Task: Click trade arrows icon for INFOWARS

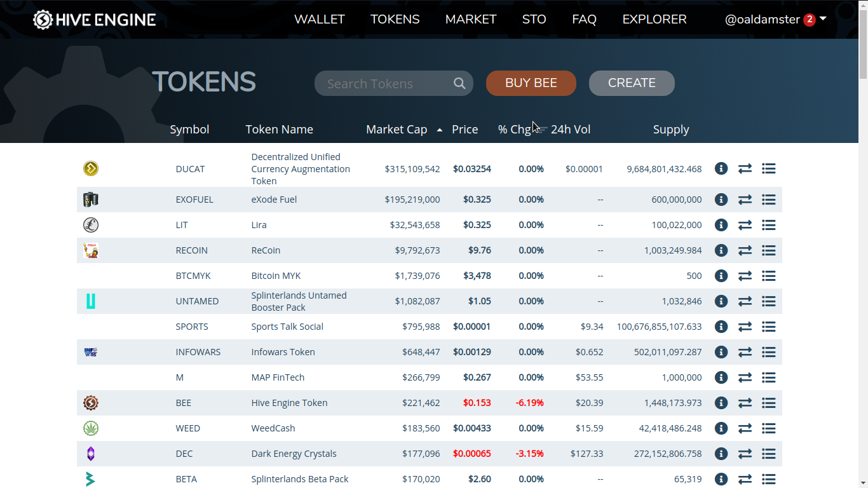Action: pos(745,352)
